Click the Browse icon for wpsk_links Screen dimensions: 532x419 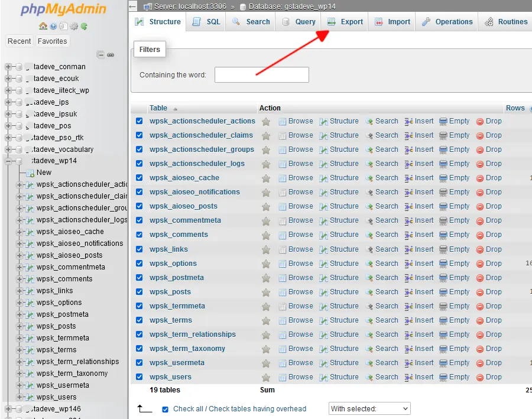pyautogui.click(x=283, y=250)
